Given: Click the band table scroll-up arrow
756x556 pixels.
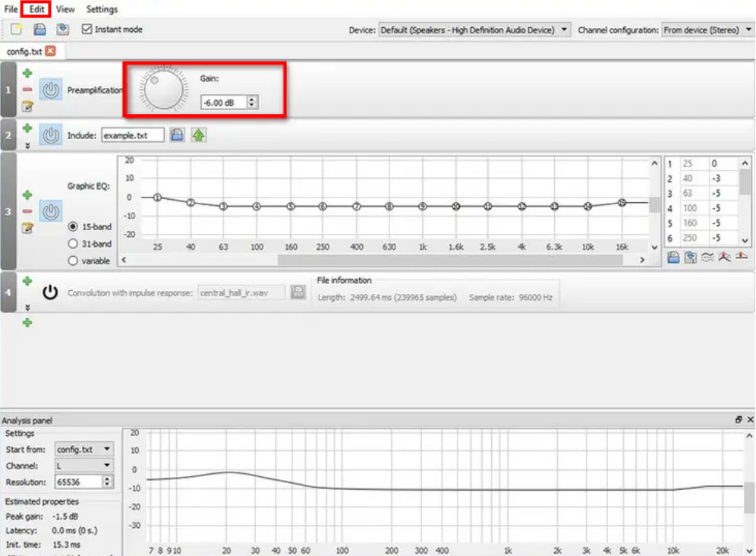Looking at the screenshot, I should pos(745,163).
